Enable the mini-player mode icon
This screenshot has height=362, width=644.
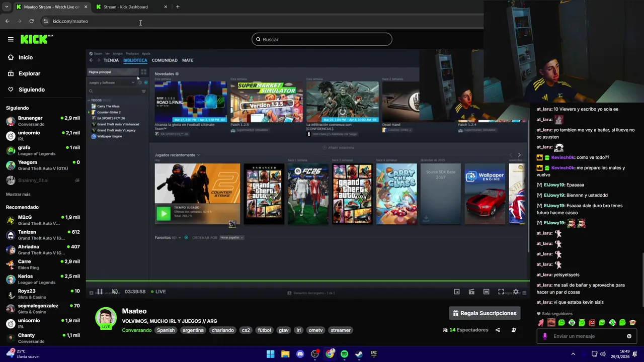[x=457, y=292]
